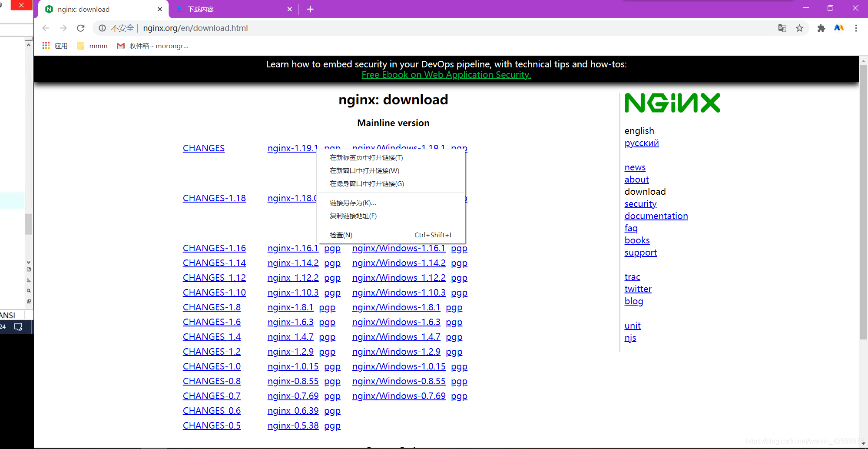Screen dimensions: 868x449
Task: Click the page vertical scrollbar thumb
Action: click(x=863, y=202)
